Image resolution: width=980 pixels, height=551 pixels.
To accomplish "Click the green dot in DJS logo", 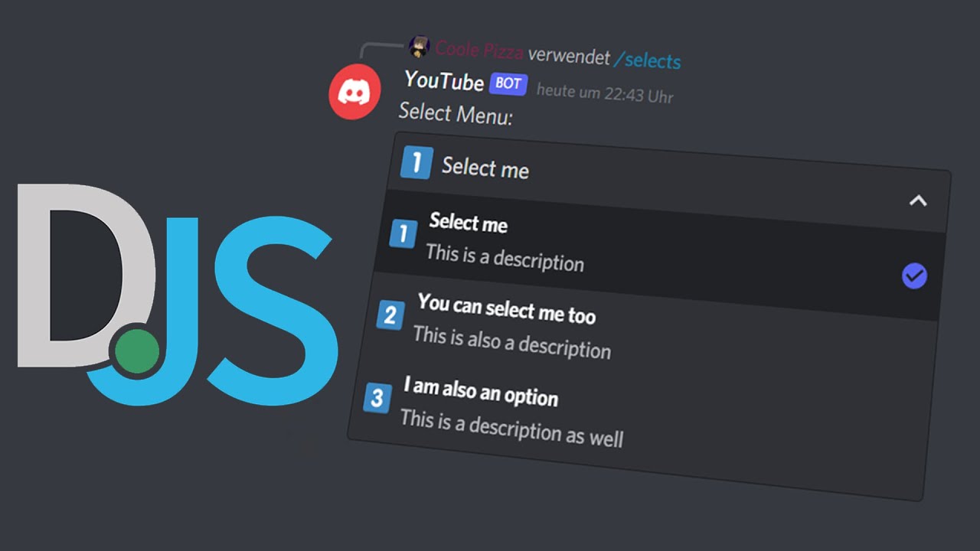I will pyautogui.click(x=138, y=353).
